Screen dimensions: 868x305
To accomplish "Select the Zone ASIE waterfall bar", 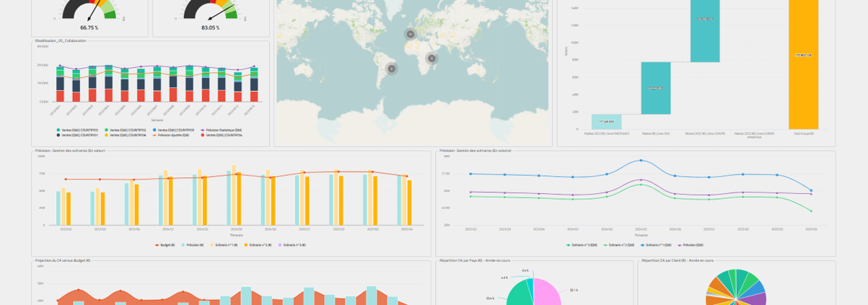I will [656, 88].
